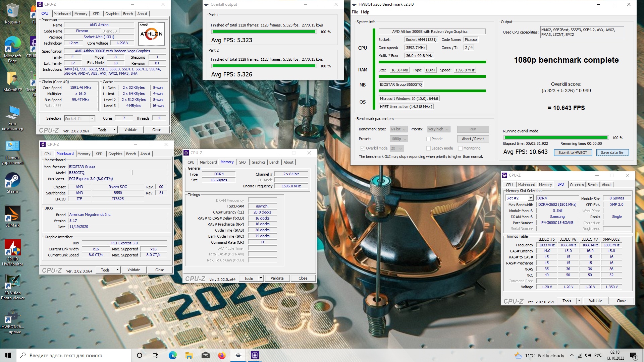Screen dimensions: 644x362
Task: Switch to CPU-Z taskbar icon
Action: click(255, 355)
